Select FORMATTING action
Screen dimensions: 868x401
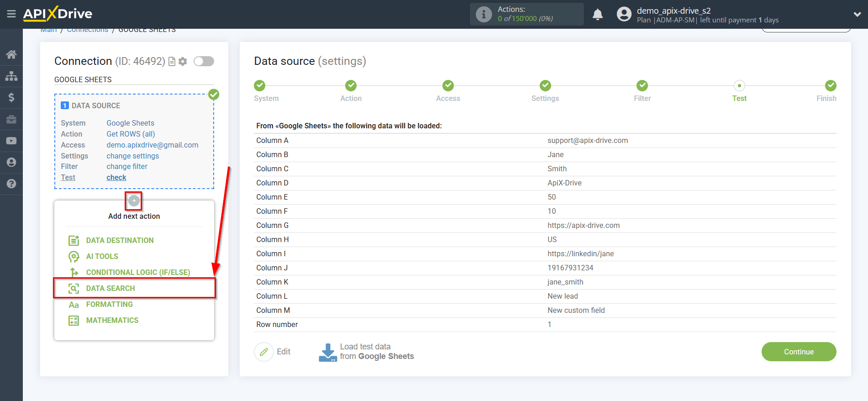[110, 304]
